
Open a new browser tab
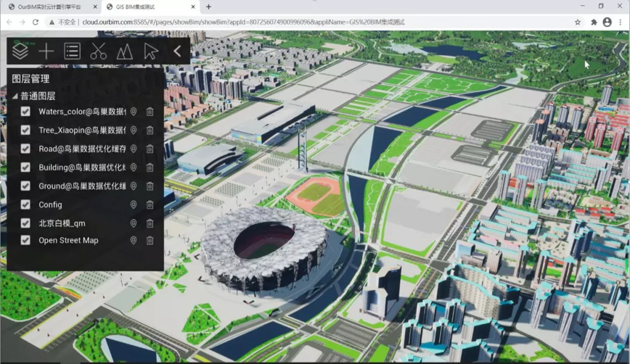pyautogui.click(x=208, y=7)
